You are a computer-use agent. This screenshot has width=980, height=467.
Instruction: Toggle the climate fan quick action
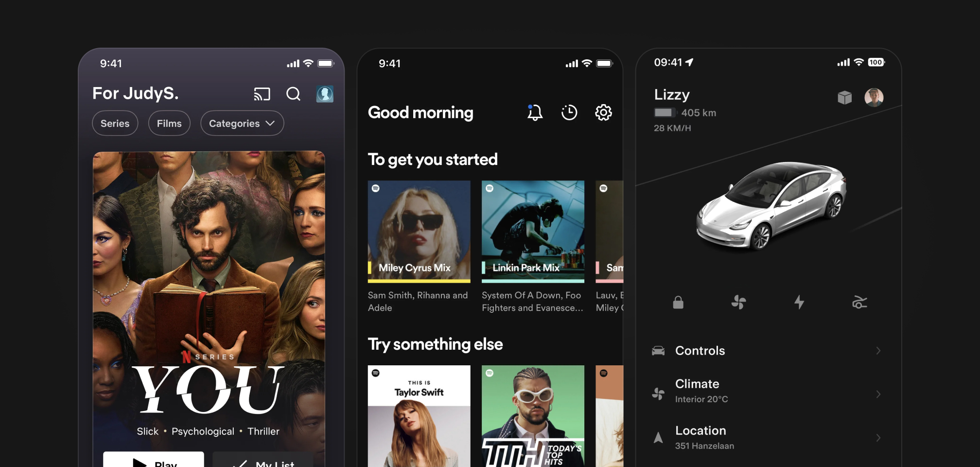[738, 303]
